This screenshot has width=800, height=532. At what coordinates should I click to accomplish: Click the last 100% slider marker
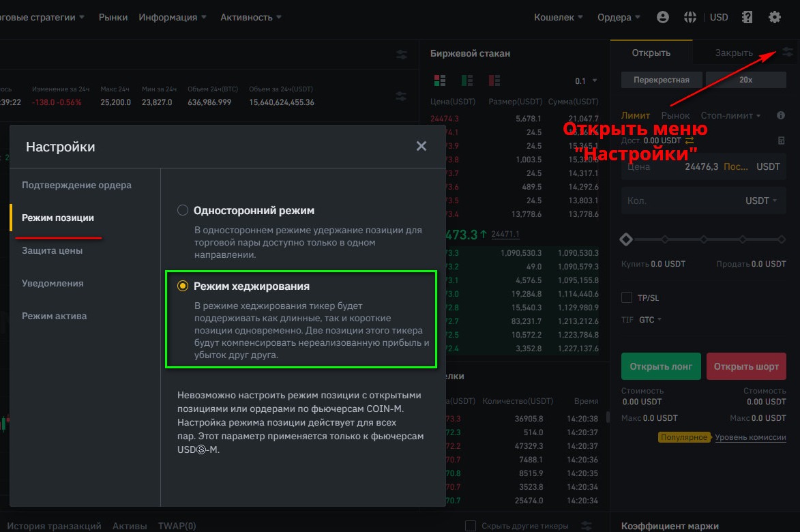(782, 239)
